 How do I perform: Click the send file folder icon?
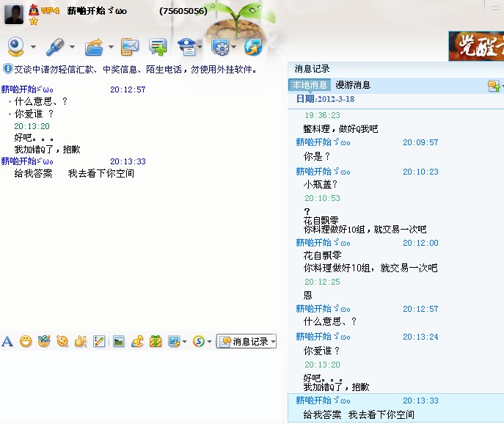pyautogui.click(x=94, y=47)
